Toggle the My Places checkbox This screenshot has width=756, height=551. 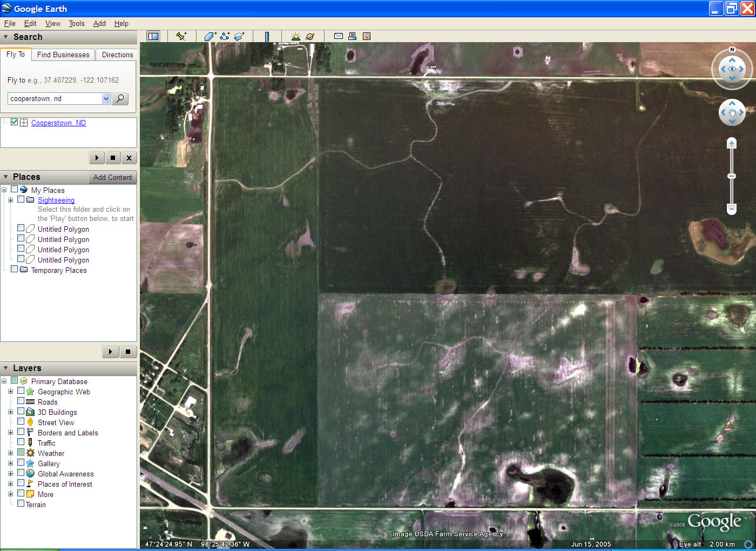click(15, 190)
